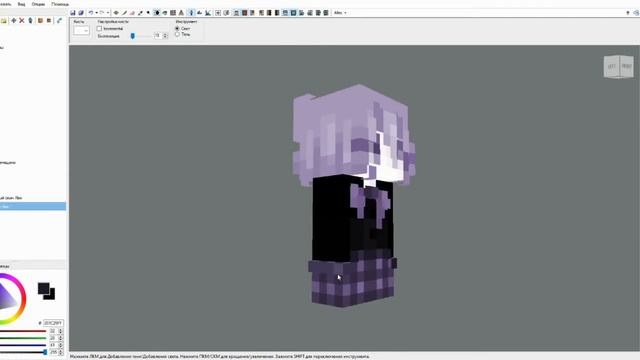Click the green channel value field
The height and width of the screenshot is (360, 640).
(x=53, y=338)
